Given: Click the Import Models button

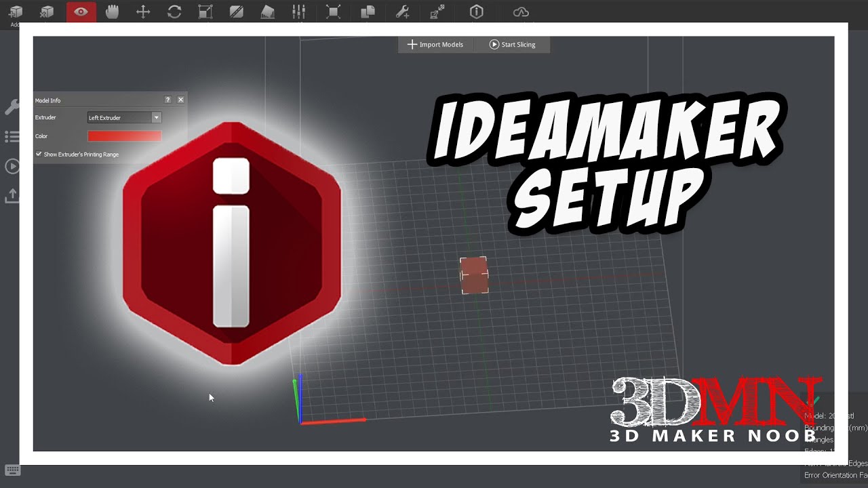Looking at the screenshot, I should click(x=435, y=45).
